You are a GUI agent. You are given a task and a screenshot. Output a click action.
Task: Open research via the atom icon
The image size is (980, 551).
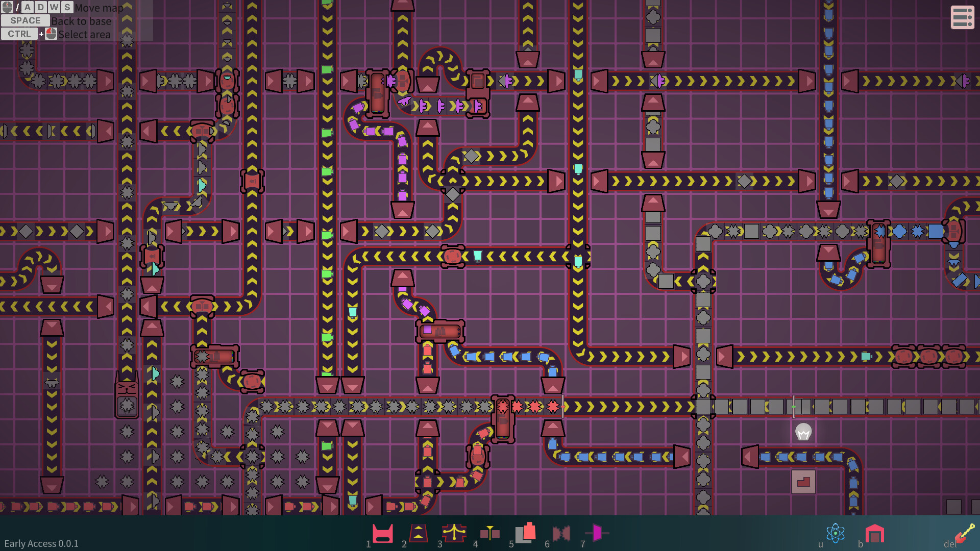point(836,534)
